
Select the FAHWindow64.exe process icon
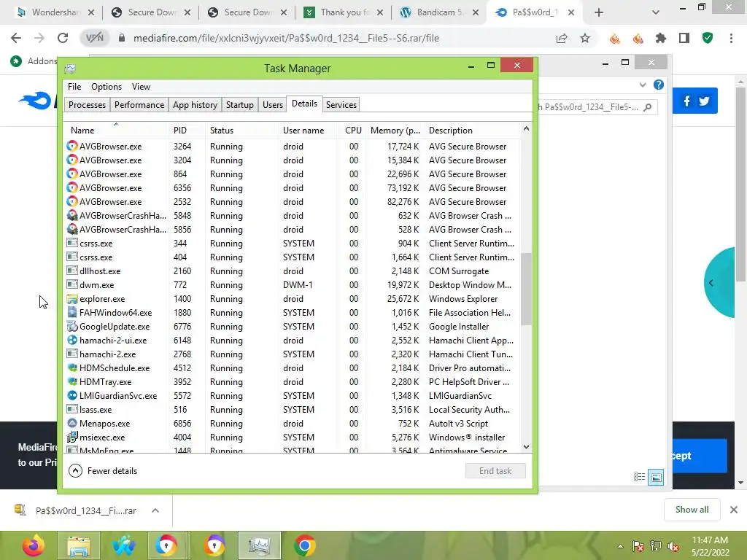coord(72,313)
